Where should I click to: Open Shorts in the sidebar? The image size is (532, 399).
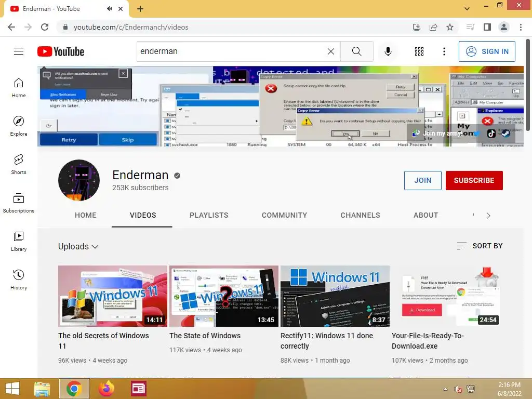pos(19,164)
